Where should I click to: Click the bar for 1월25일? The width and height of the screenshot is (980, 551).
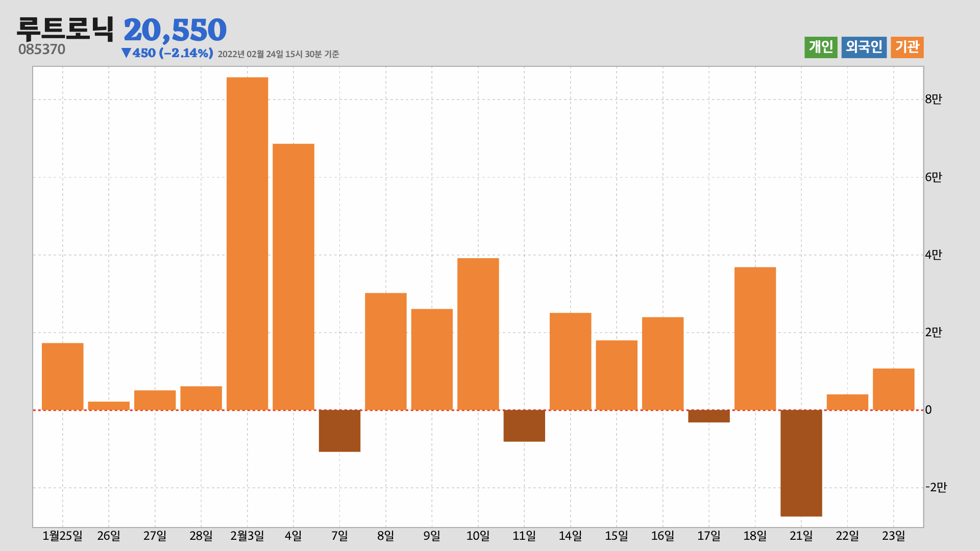pos(63,377)
